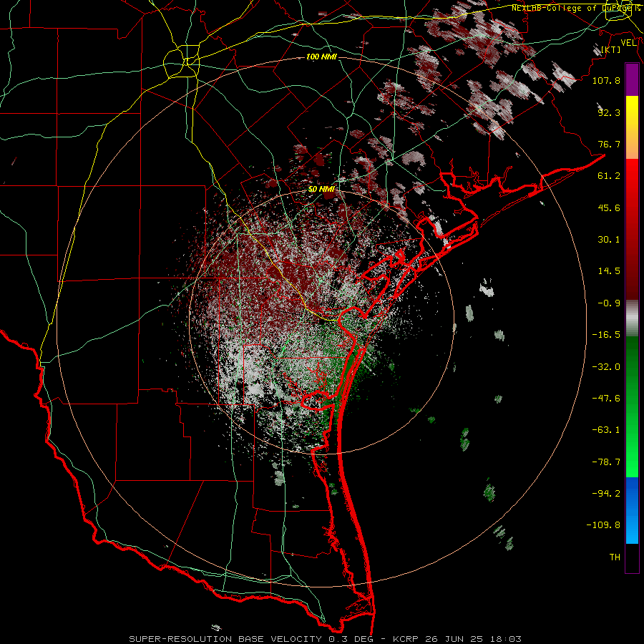
Task: Click the 107.8 velocity scale value
Action: click(x=606, y=80)
